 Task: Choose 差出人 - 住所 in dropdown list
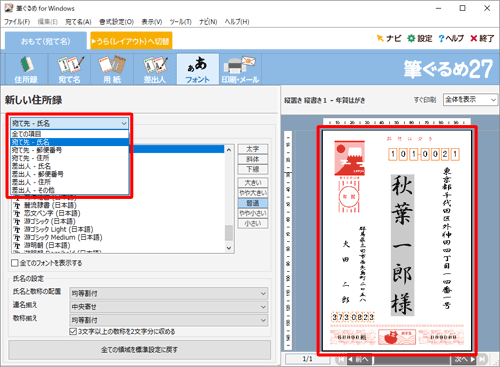click(69, 182)
